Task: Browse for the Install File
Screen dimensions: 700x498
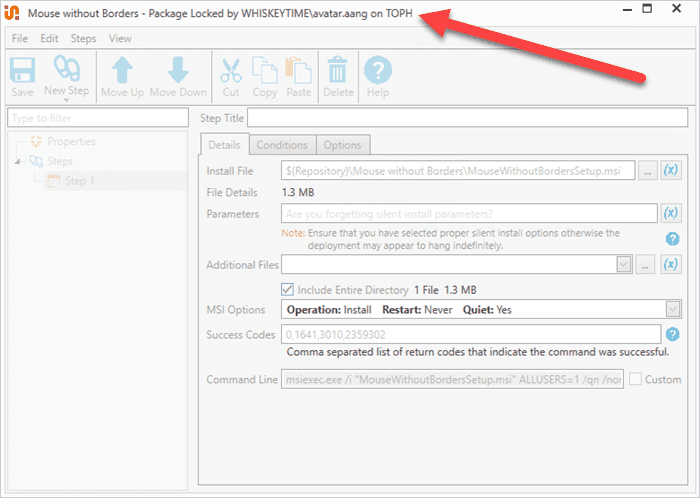Action: pos(647,170)
